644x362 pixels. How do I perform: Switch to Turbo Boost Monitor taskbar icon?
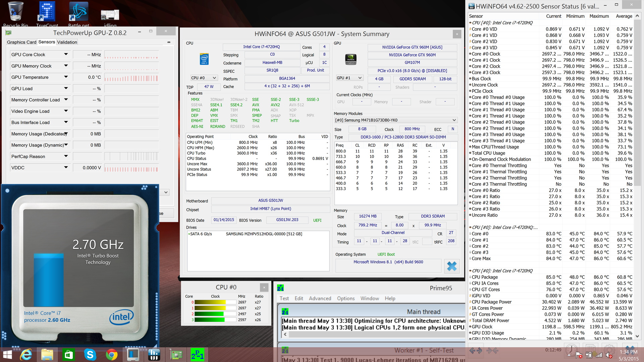click(133, 355)
